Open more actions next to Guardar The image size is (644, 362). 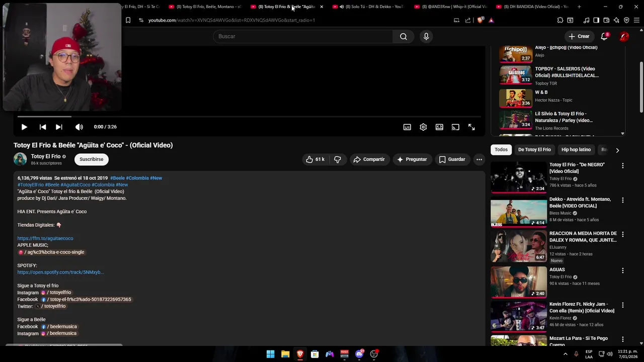tap(479, 159)
